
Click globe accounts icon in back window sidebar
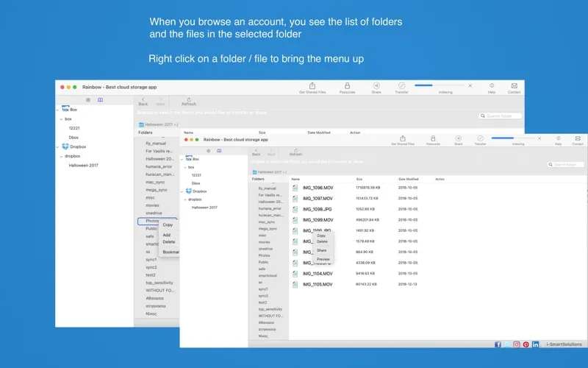pos(88,100)
